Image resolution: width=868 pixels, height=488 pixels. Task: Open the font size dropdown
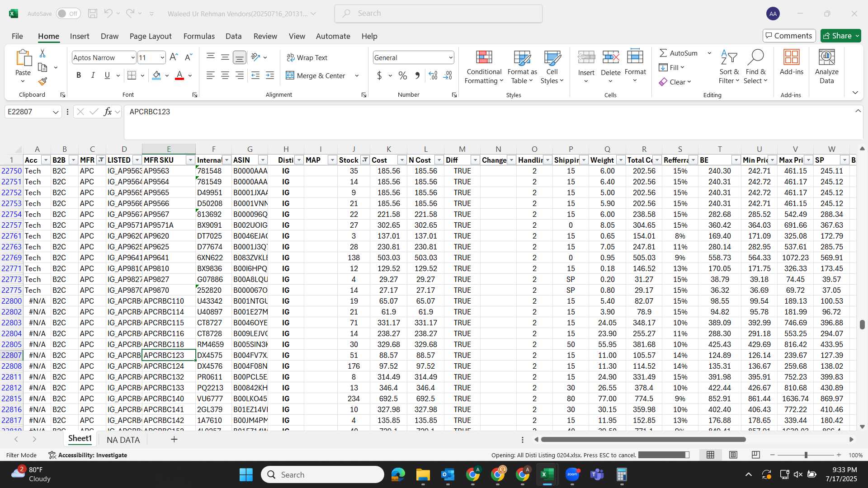[x=162, y=57]
